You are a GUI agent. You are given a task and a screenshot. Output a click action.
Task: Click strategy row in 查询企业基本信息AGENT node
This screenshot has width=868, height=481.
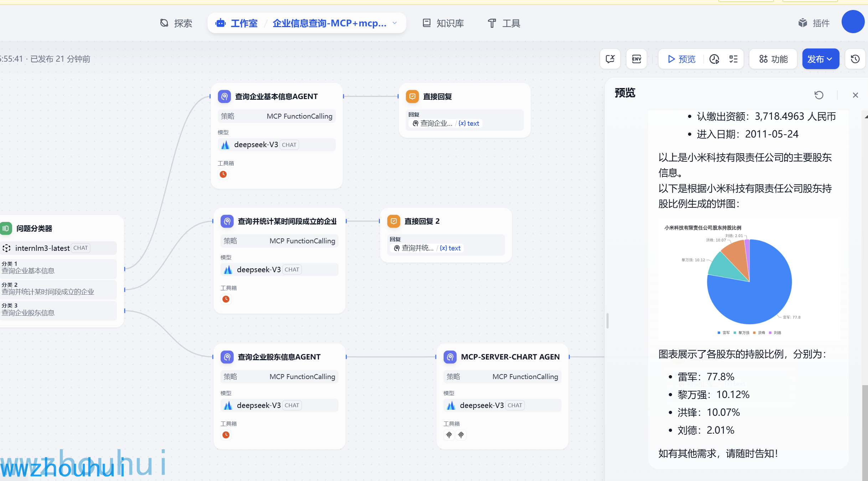(x=277, y=116)
